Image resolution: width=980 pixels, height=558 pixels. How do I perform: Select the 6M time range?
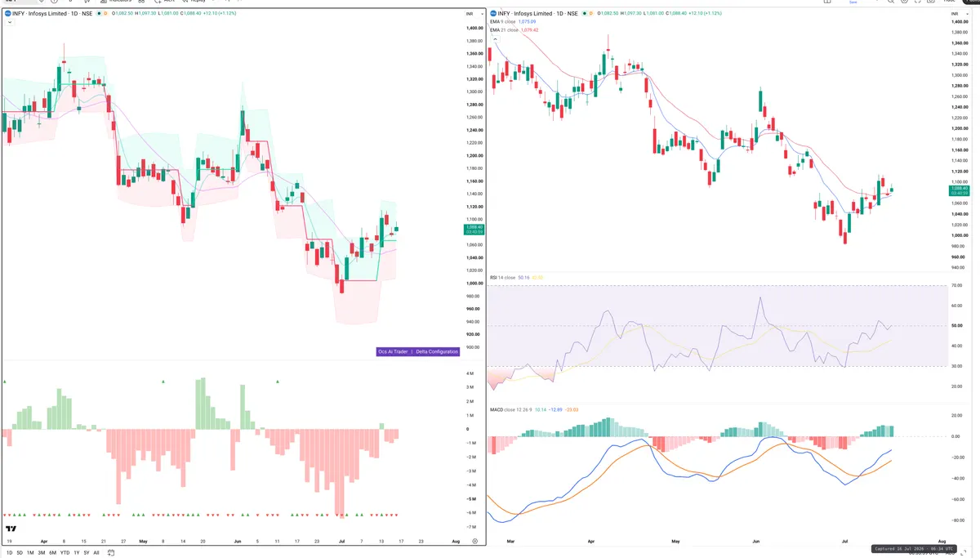coord(52,553)
